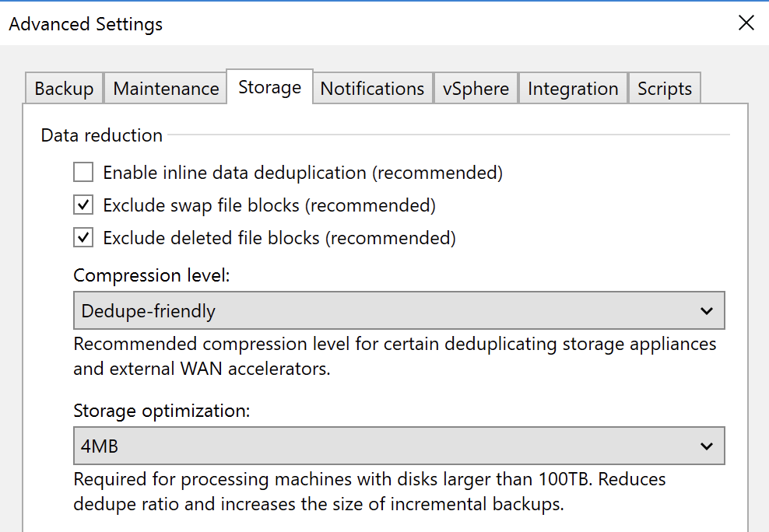The width and height of the screenshot is (769, 532).
Task: Select the Storage tab
Action: pos(269,86)
